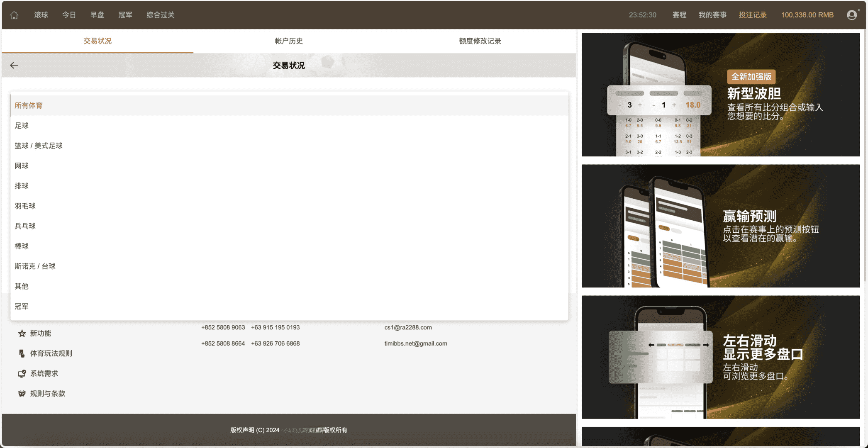Viewport: 868px width, 448px height.
Task: Open the 综合过关 section
Action: pyautogui.click(x=160, y=15)
